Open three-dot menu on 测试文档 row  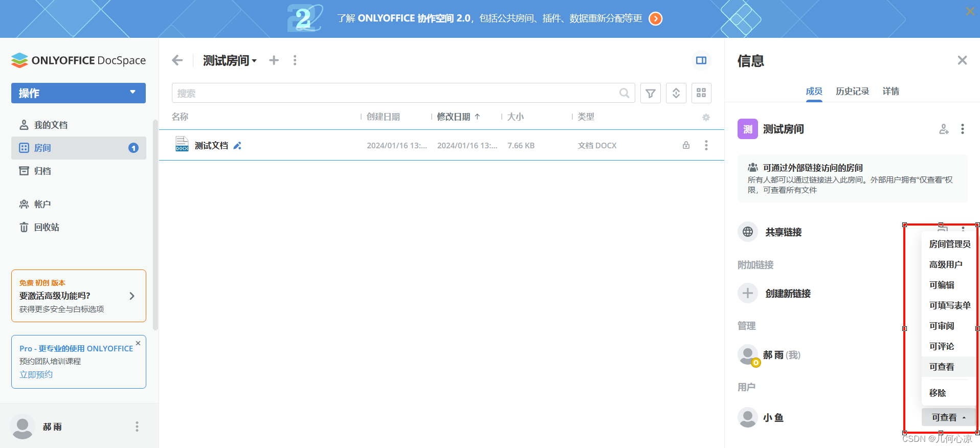coord(706,145)
